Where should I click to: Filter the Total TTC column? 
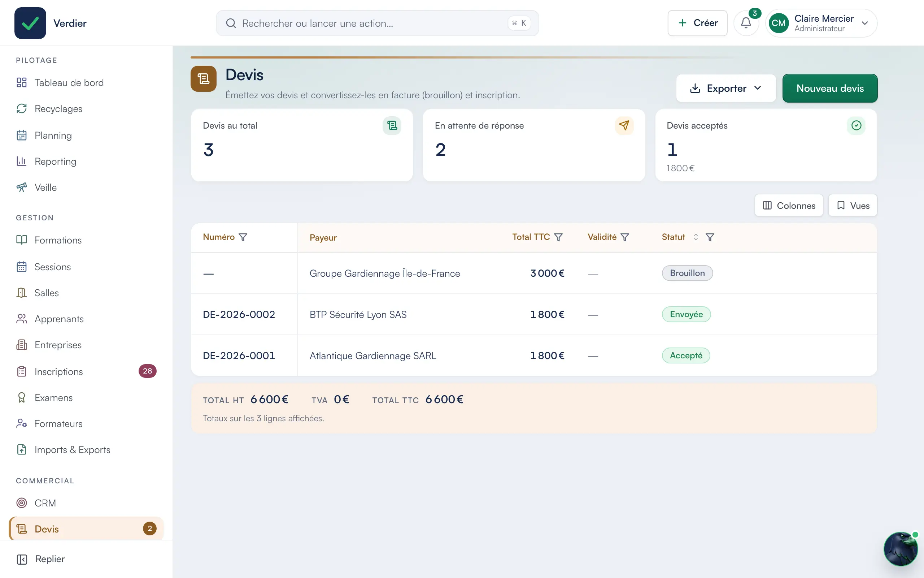(x=558, y=237)
